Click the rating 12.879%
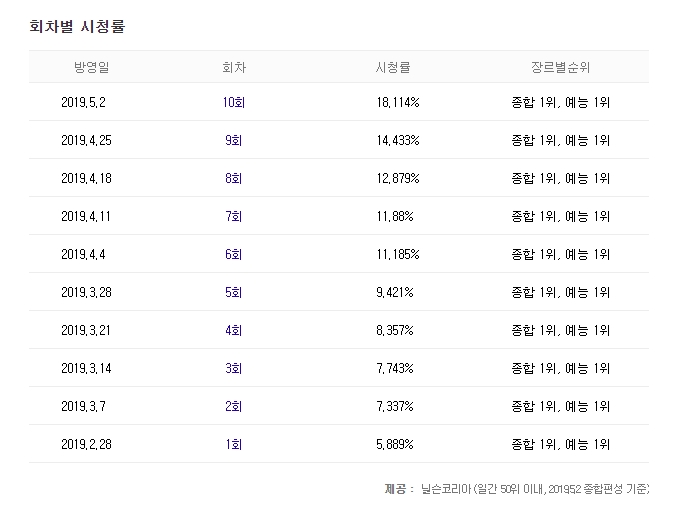The height and width of the screenshot is (506, 675). (398, 178)
